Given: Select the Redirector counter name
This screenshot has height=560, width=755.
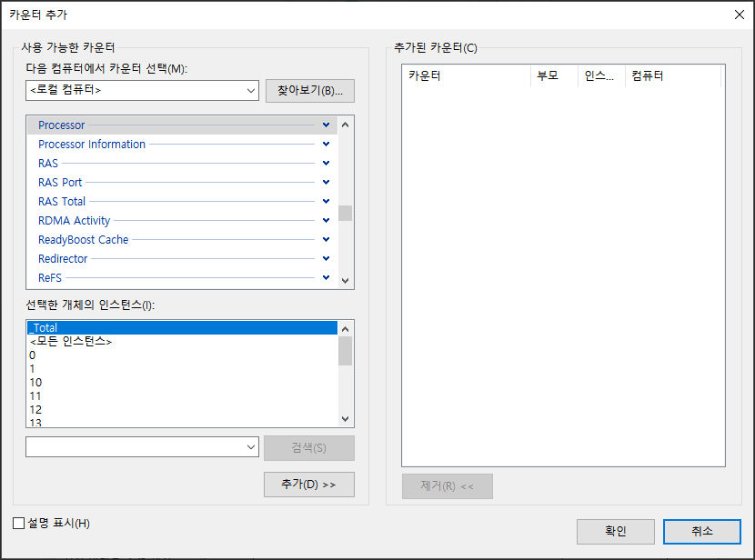Looking at the screenshot, I should [63, 259].
